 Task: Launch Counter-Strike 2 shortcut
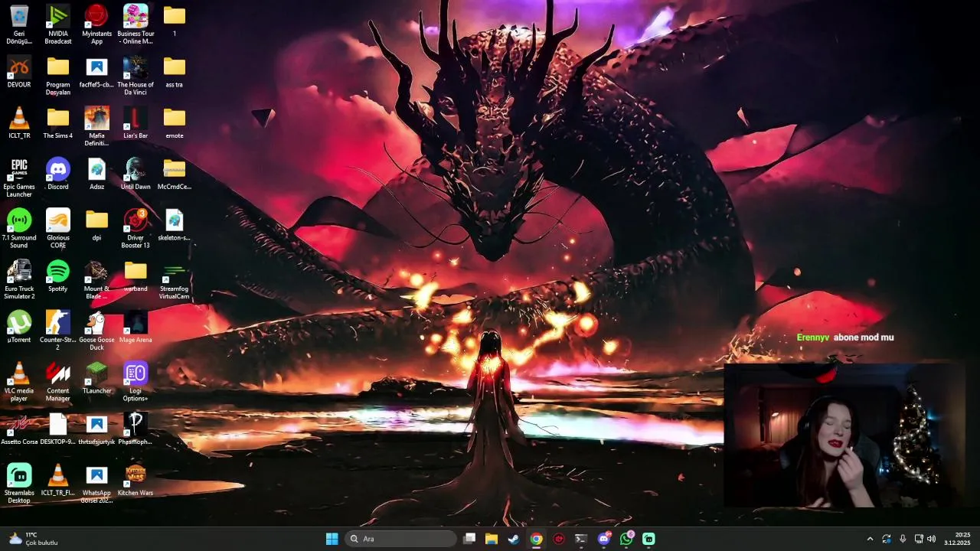click(58, 331)
